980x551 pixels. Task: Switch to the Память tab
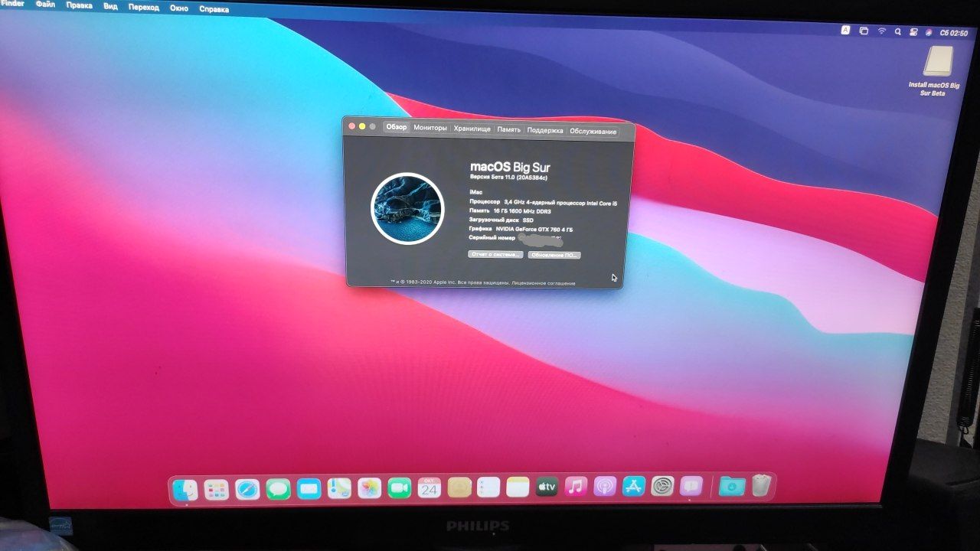pyautogui.click(x=508, y=129)
